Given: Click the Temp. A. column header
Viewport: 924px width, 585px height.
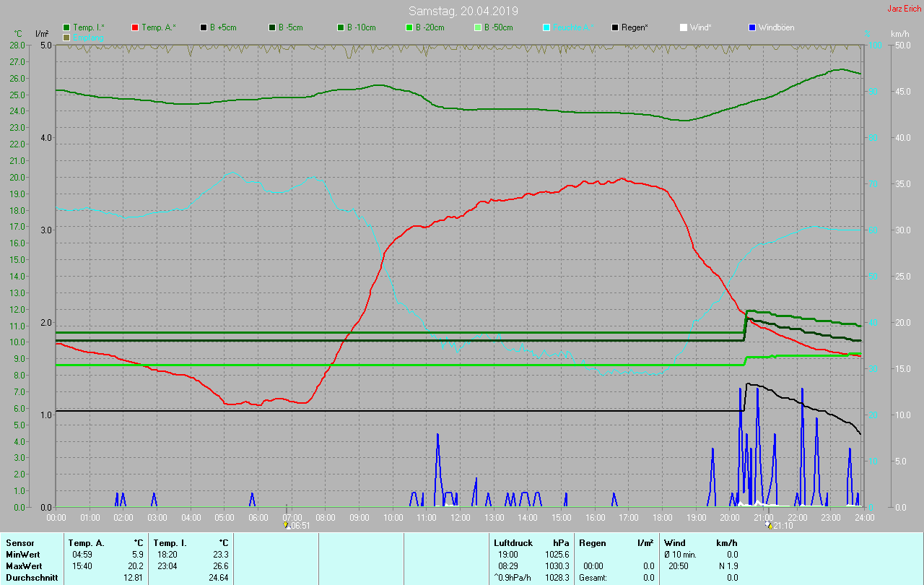Looking at the screenshot, I should [x=86, y=543].
